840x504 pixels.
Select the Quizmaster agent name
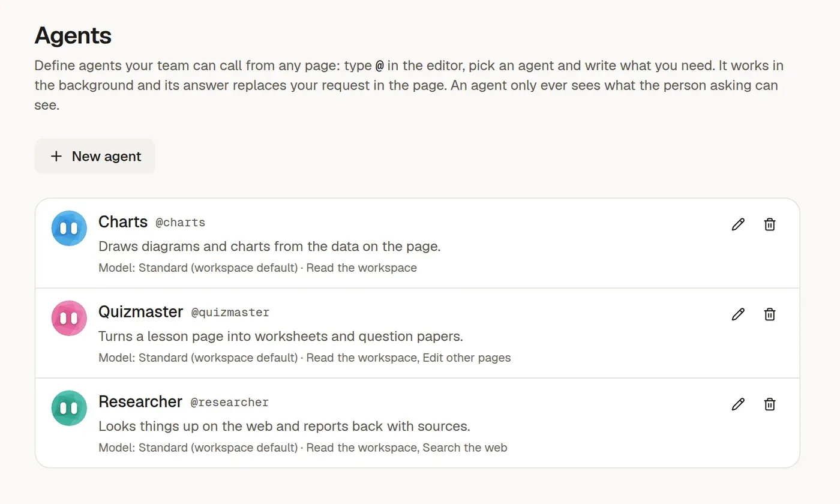coord(141,312)
